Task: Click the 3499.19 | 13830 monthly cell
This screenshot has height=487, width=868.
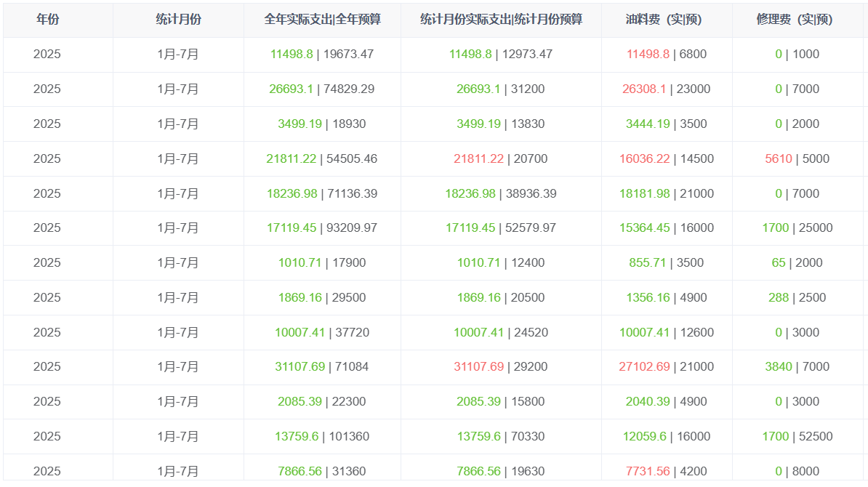Action: coord(500,124)
